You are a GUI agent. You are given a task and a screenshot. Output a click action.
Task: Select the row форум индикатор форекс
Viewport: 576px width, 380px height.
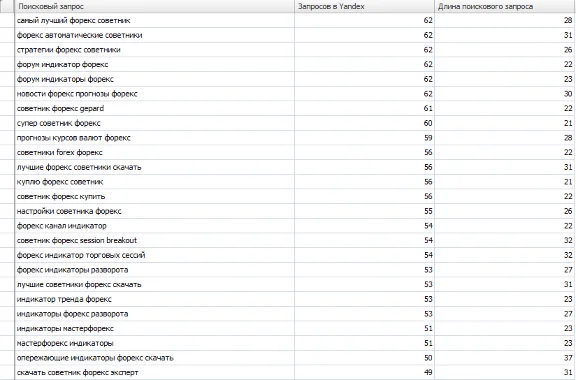[288, 65]
